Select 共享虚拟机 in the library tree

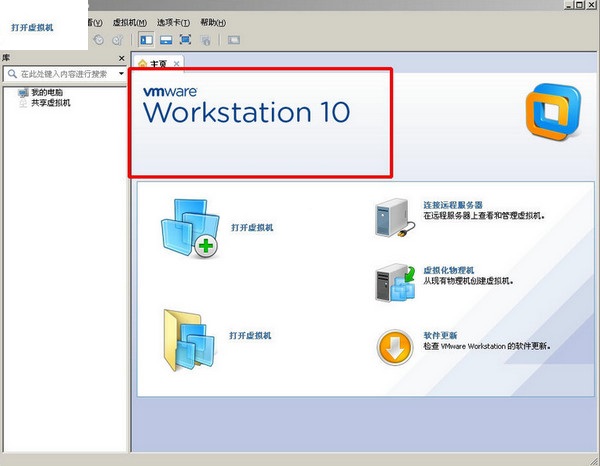51,103
